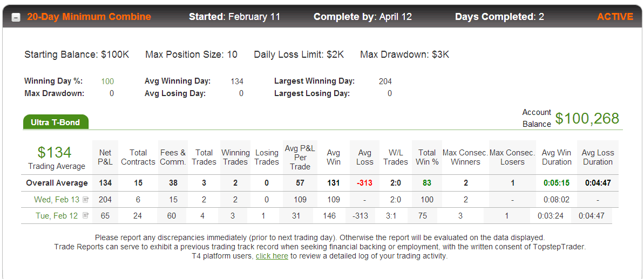The width and height of the screenshot is (644, 279).
Task: Click the Net P&L column header
Action: (x=105, y=157)
